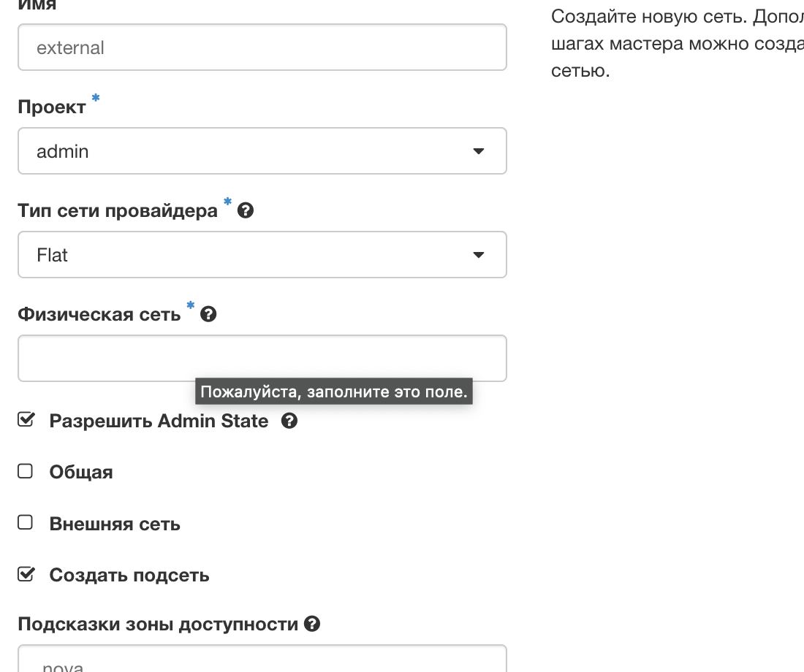804x672 pixels.
Task: Click the Подсказки зоны доступности label
Action: pyautogui.click(x=158, y=625)
